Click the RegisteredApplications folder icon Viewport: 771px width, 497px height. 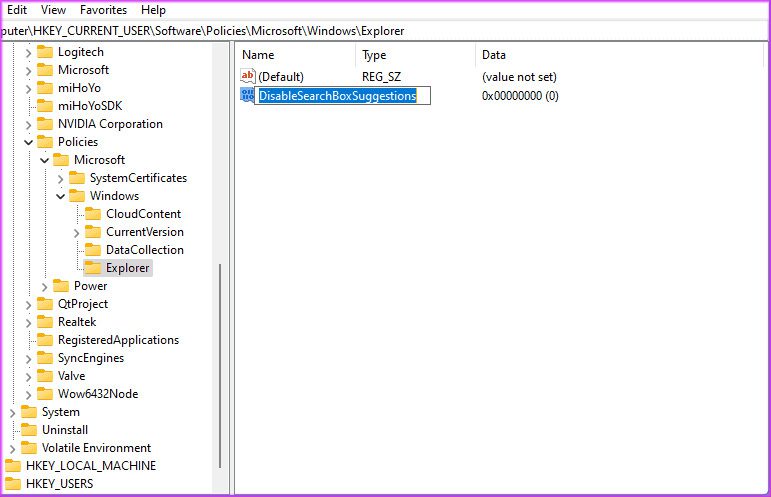[45, 340]
